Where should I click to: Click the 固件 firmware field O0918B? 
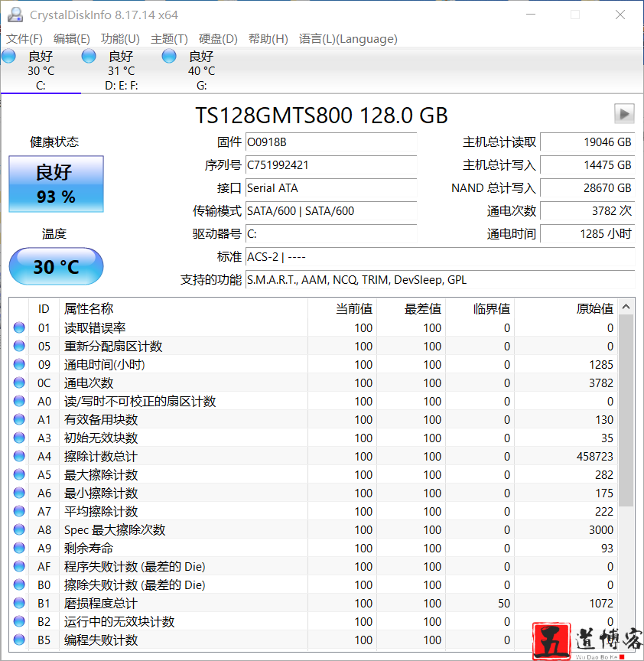(x=331, y=142)
